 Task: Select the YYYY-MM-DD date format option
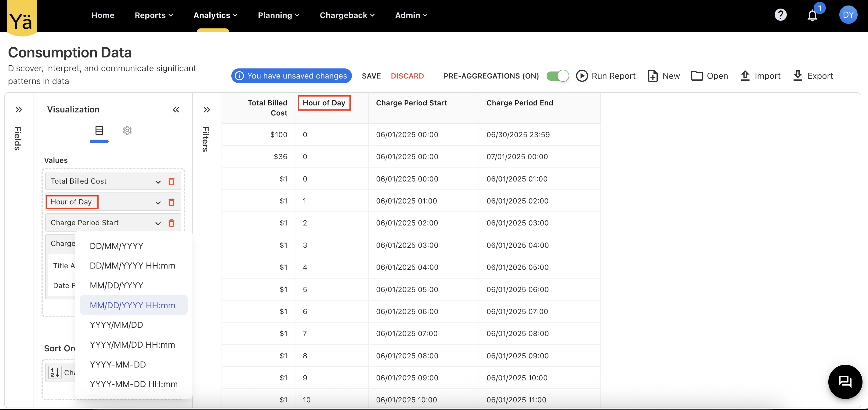click(118, 364)
